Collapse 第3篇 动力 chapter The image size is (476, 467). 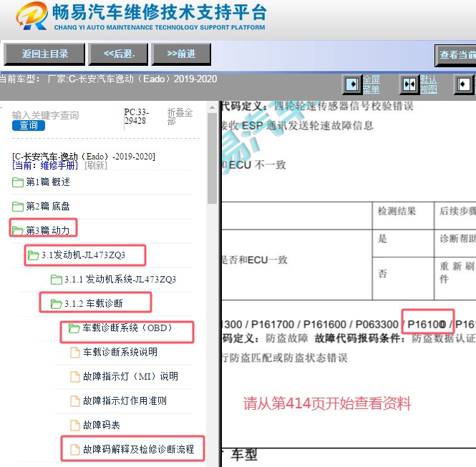pos(48,230)
